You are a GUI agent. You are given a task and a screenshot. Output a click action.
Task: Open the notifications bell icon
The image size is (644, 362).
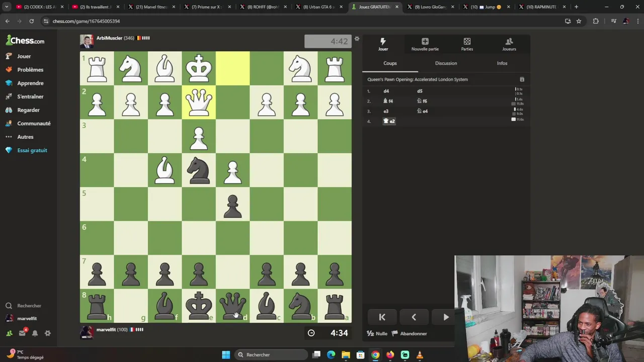click(x=35, y=333)
